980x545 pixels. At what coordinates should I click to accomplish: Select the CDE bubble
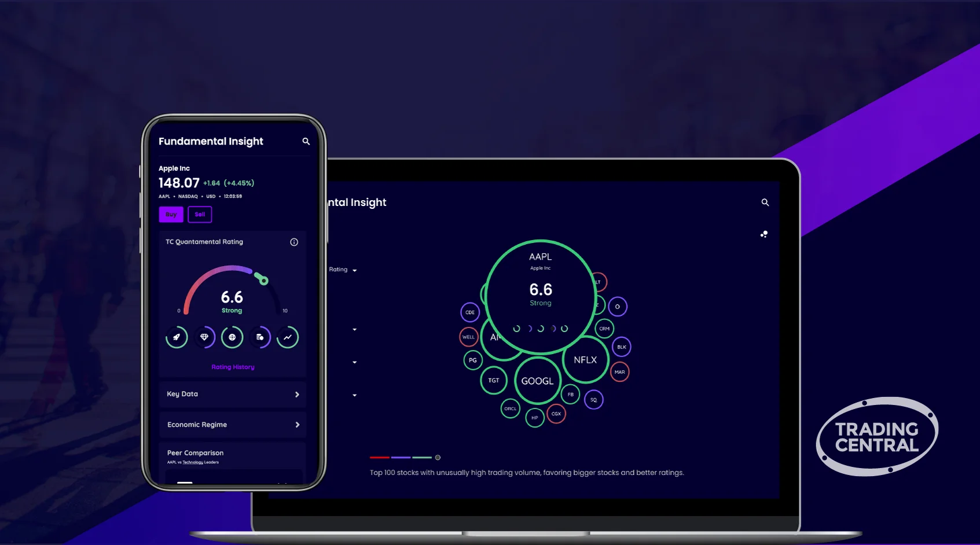pyautogui.click(x=470, y=312)
